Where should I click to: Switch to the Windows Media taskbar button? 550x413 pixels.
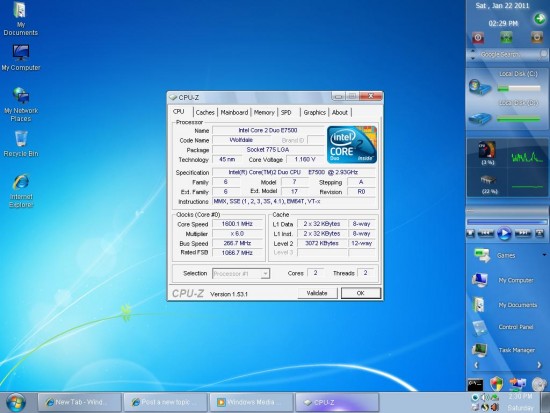251,402
